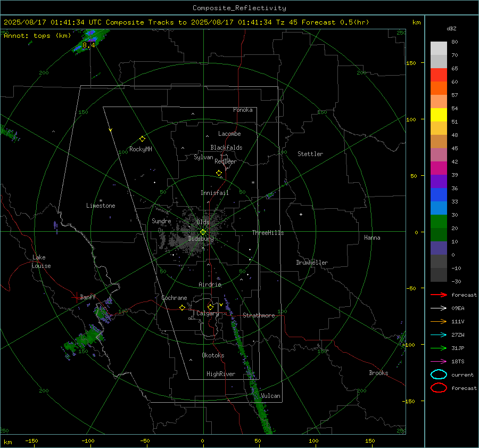Click the HighRiver town label

coord(221,374)
